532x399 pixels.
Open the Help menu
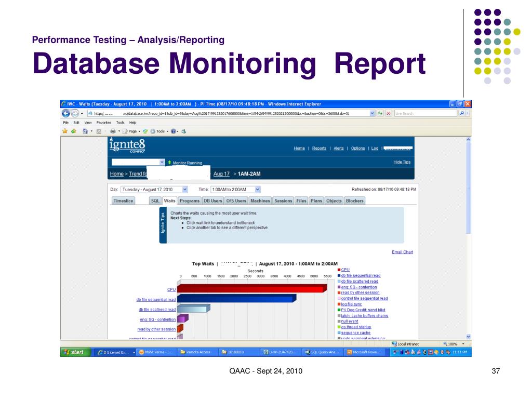click(132, 123)
